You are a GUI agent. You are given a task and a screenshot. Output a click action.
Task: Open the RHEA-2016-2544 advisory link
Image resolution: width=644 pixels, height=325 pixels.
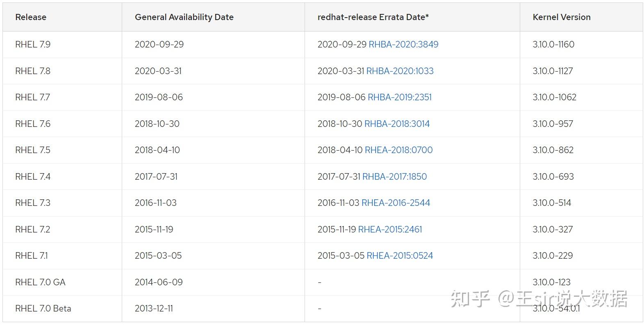click(396, 203)
